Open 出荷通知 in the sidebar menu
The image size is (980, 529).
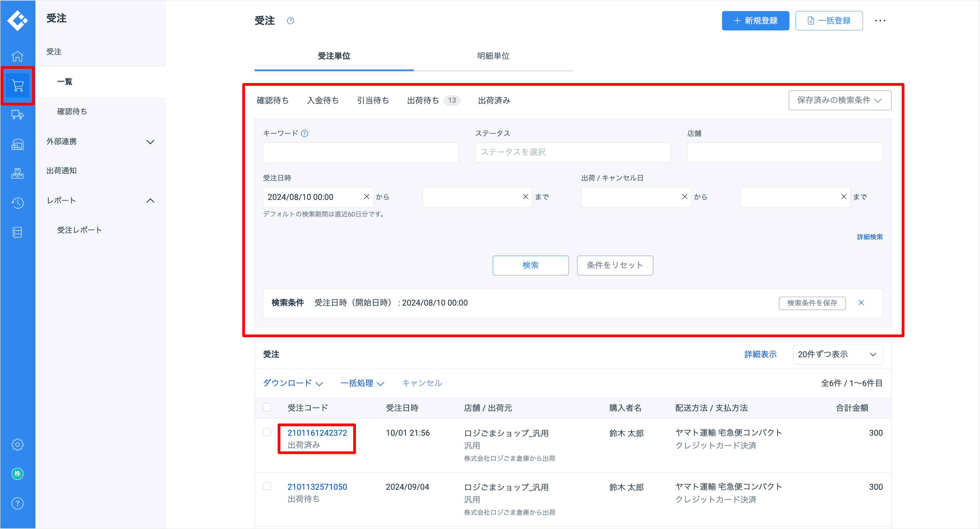tap(100, 171)
